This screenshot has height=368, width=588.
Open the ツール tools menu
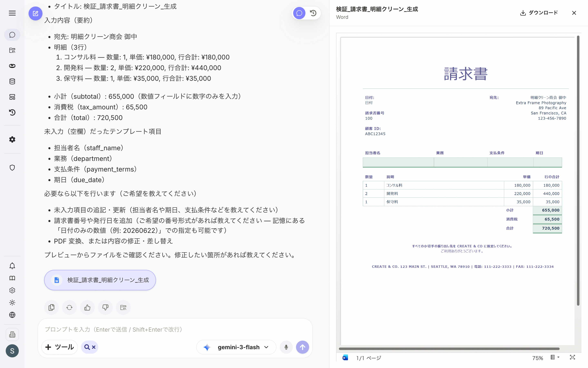60,347
